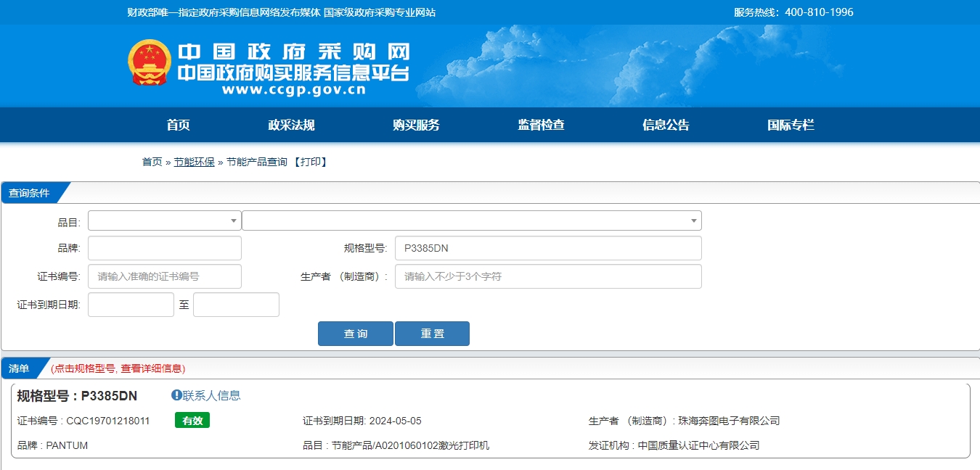Image resolution: width=980 pixels, height=470 pixels.
Task: Click the 品牌 brand input field
Action: (x=165, y=248)
